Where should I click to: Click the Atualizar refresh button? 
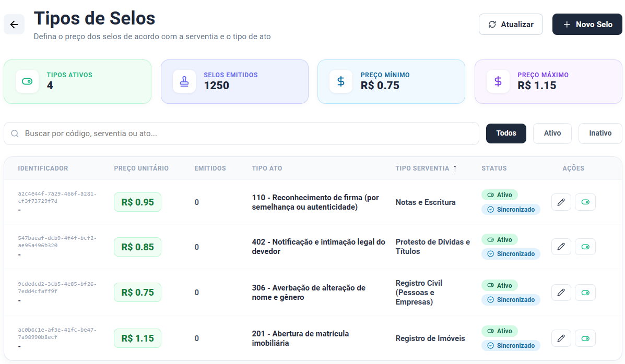click(x=511, y=25)
